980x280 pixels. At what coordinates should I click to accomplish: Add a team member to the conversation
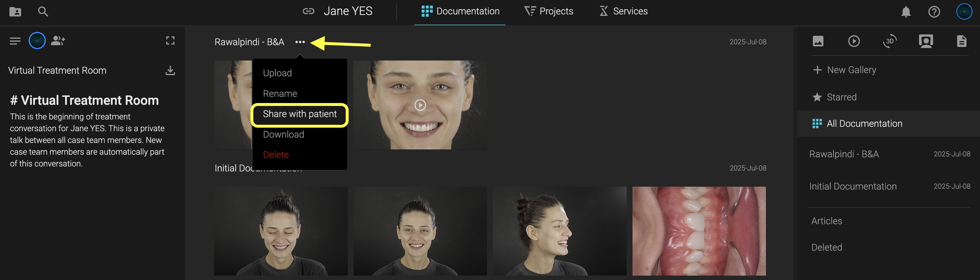click(58, 41)
